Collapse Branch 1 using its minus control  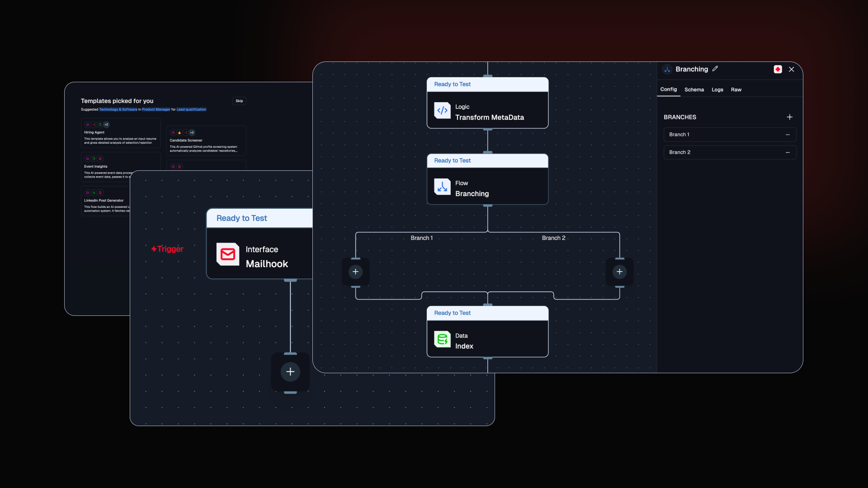[x=788, y=134]
